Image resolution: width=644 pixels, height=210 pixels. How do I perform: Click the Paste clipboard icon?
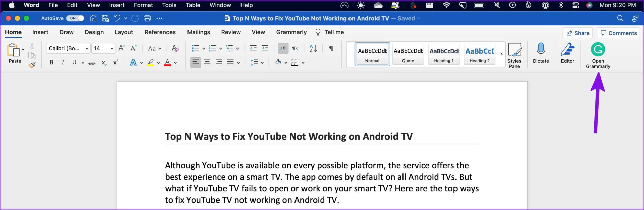click(x=13, y=50)
